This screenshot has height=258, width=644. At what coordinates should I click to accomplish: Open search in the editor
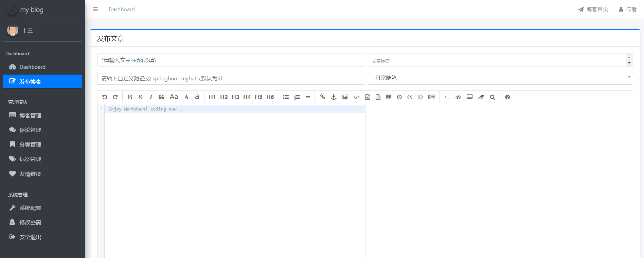[x=493, y=97]
